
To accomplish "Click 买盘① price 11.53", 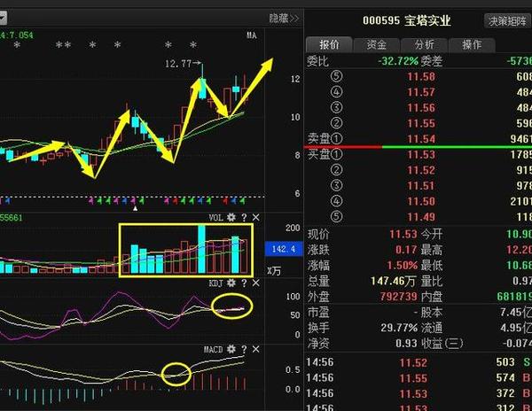I will (421, 154).
